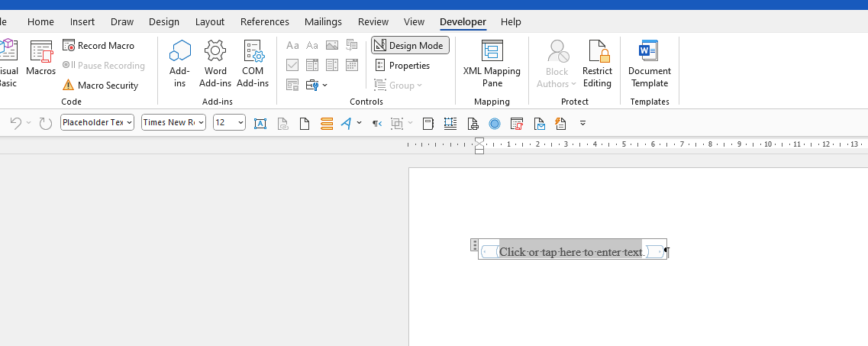Screen dimensions: 868x346
Task: Click the indent marker on the ruler
Action: [479, 146]
